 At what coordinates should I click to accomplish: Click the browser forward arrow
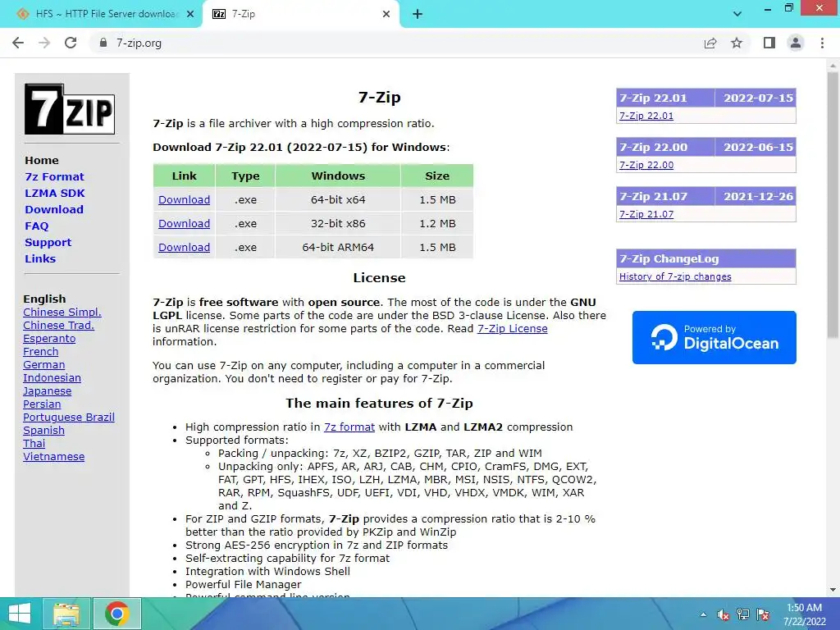(x=44, y=43)
